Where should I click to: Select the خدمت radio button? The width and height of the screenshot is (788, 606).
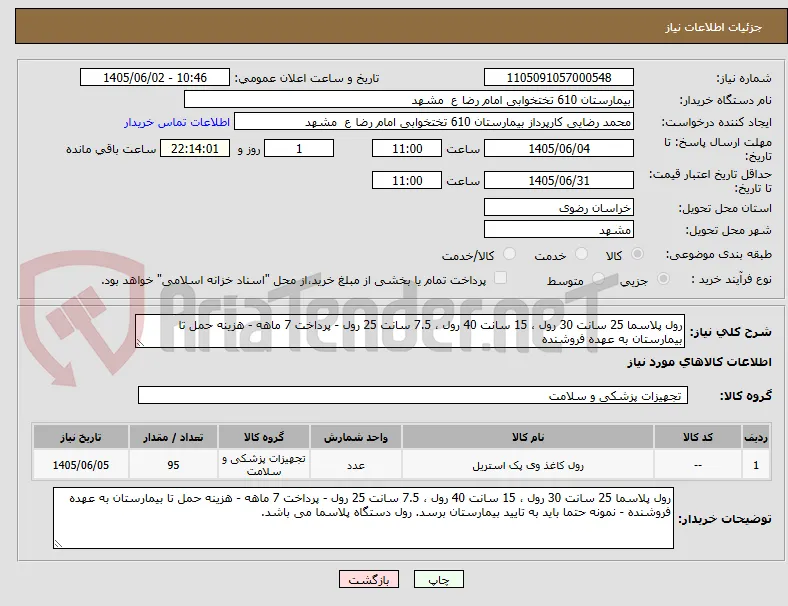tap(581, 254)
